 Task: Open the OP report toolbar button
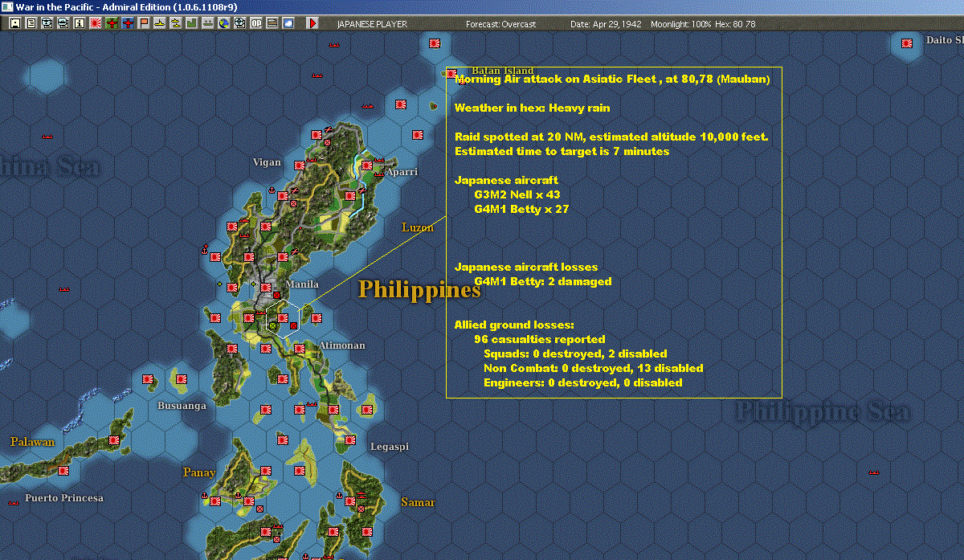tap(256, 24)
